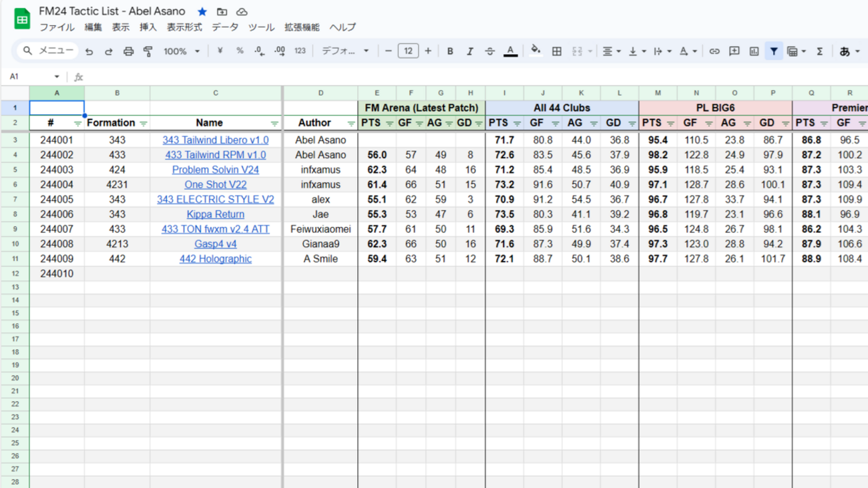
Task: Select the paint format tool
Action: tap(148, 51)
